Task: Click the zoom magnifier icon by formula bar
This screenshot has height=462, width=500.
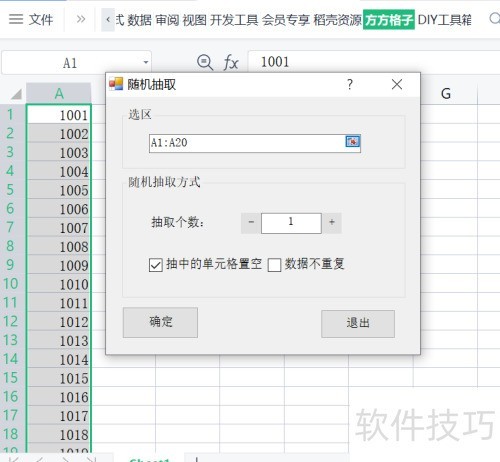Action: pyautogui.click(x=205, y=62)
